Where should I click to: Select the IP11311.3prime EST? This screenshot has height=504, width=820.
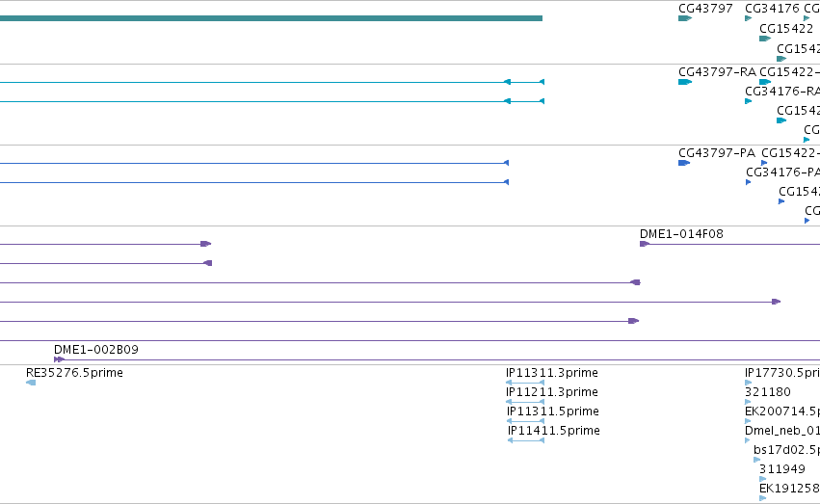pyautogui.click(x=552, y=373)
